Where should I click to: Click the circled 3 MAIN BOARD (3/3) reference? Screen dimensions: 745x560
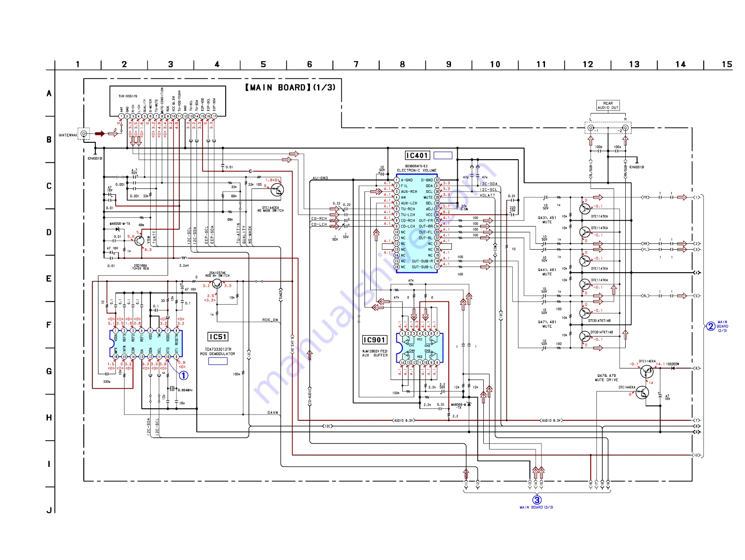coord(537,503)
